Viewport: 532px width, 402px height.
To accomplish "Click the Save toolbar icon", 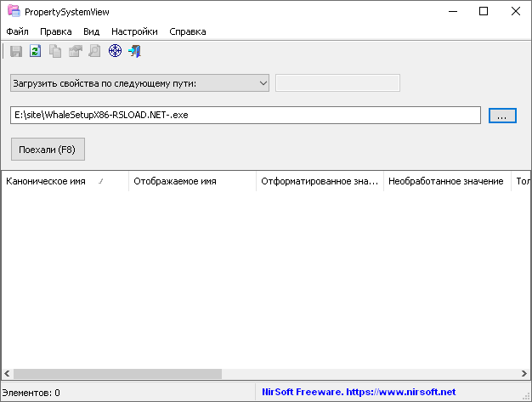I will tap(16, 51).
